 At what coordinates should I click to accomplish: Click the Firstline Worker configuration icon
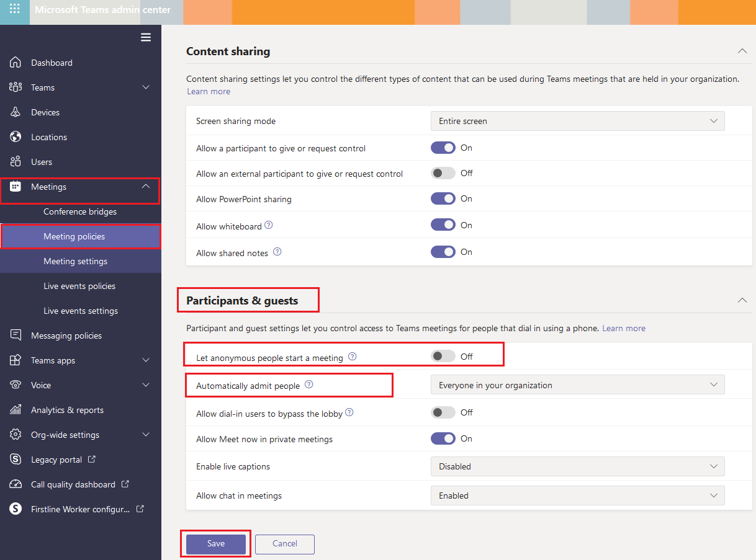coord(16,509)
